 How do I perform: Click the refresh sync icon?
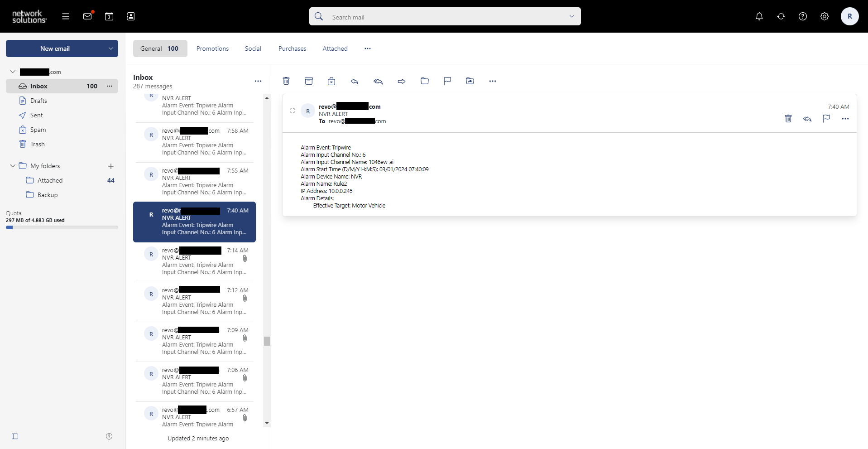[781, 16]
